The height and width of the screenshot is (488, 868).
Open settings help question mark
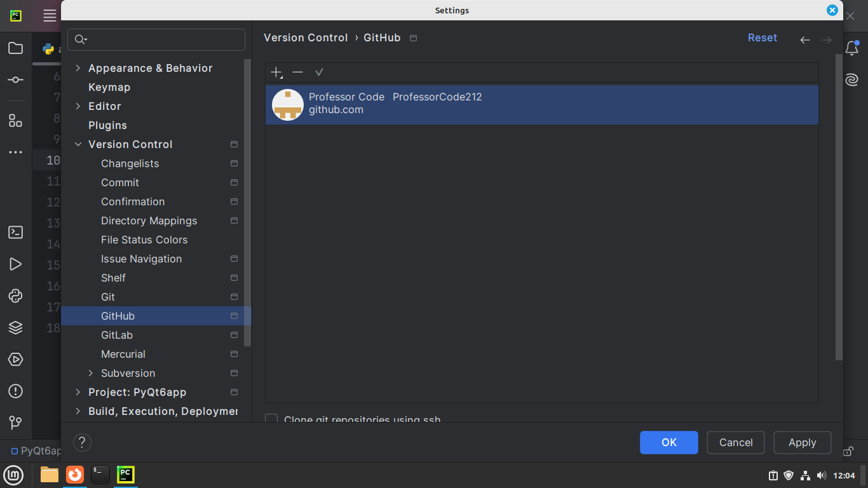click(82, 442)
